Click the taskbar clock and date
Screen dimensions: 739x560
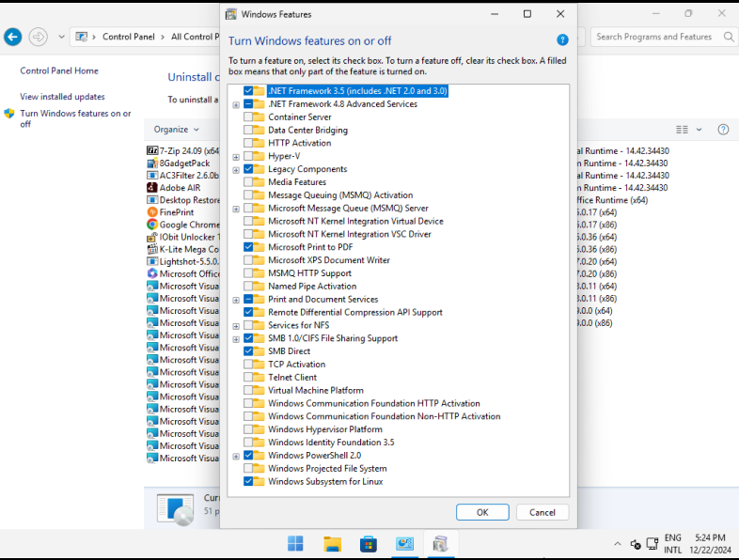(710, 543)
